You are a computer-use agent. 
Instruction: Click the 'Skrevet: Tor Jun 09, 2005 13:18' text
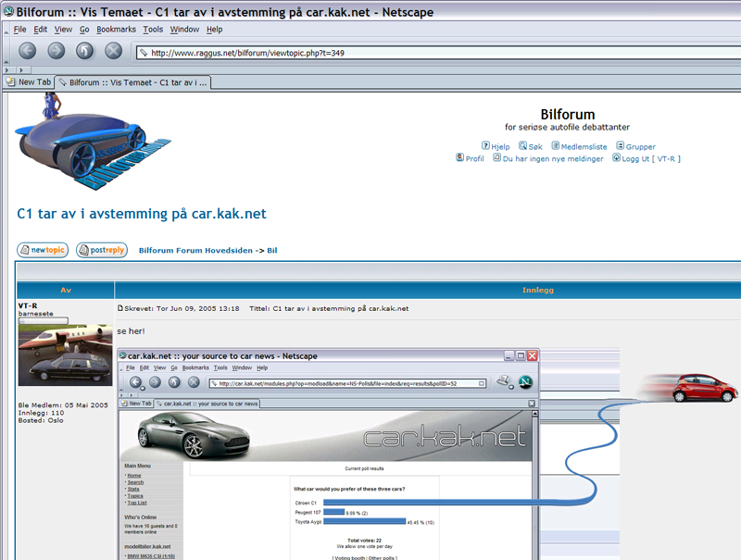182,308
